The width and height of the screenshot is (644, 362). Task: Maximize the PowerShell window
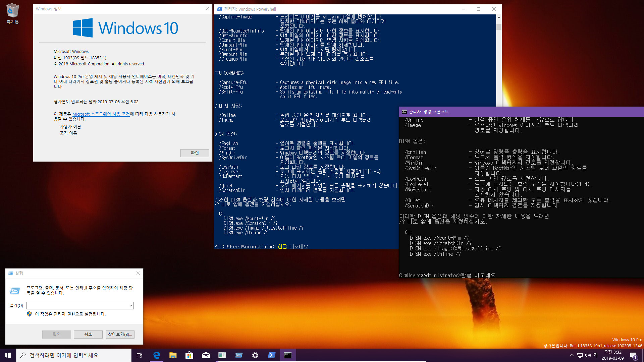(x=479, y=9)
